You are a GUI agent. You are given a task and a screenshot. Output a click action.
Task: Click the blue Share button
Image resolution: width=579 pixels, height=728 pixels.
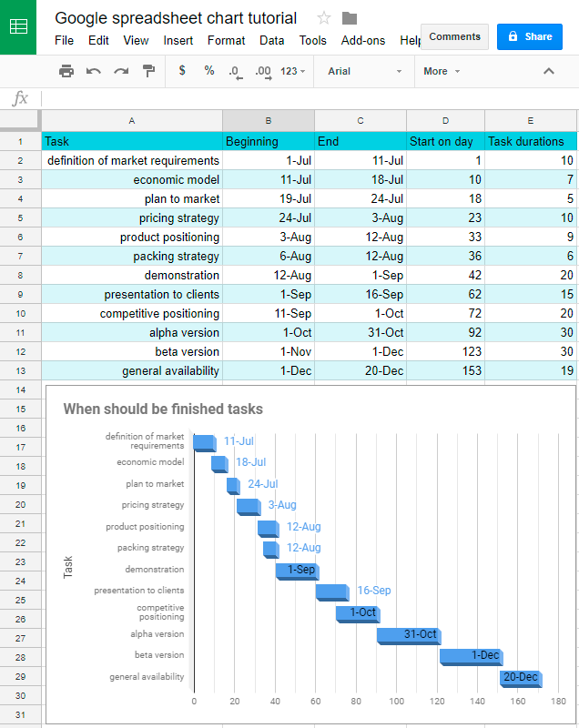coord(529,36)
